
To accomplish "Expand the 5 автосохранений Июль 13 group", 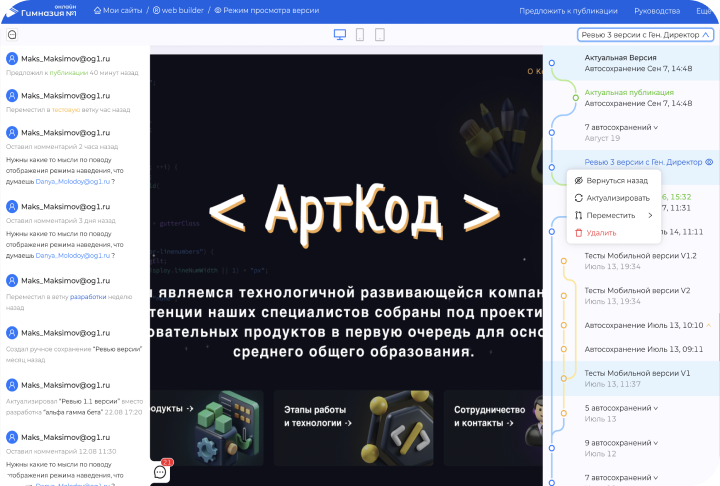I will click(x=621, y=408).
